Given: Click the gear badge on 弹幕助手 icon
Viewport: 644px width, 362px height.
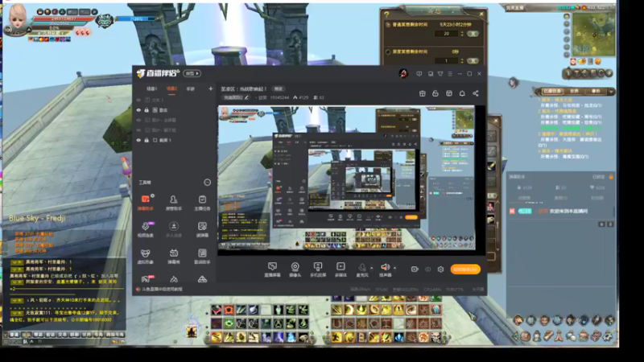Looking at the screenshot, I should [x=152, y=195].
